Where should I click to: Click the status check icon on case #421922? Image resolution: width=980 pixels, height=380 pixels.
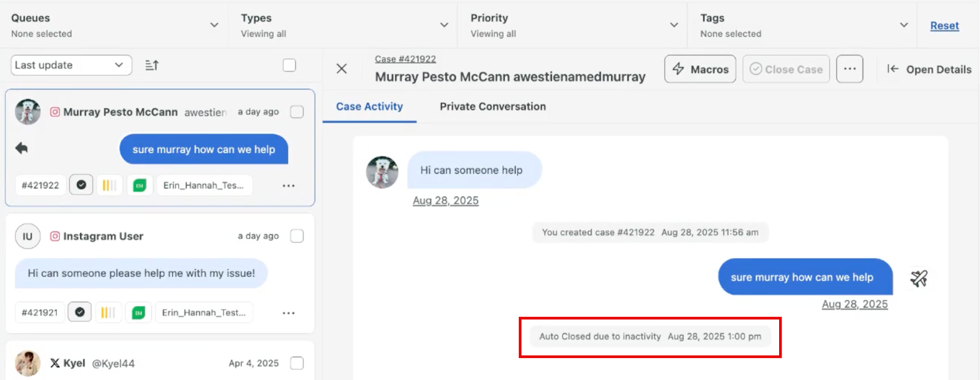tap(81, 185)
